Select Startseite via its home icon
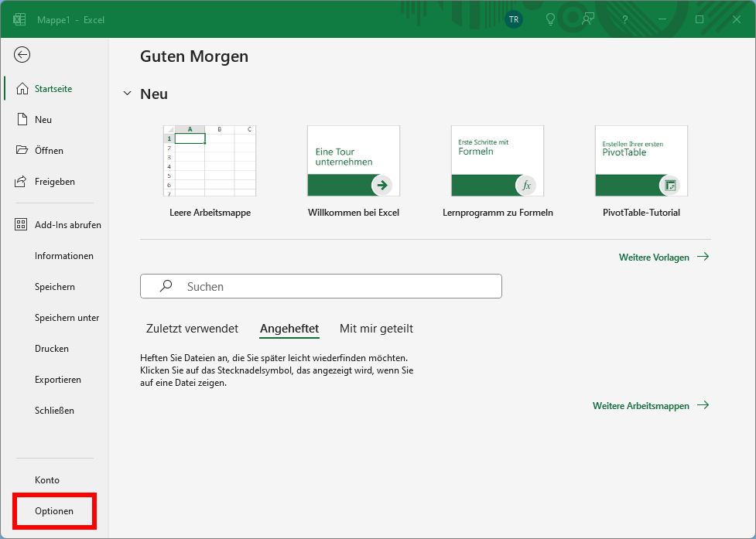 pyautogui.click(x=22, y=88)
